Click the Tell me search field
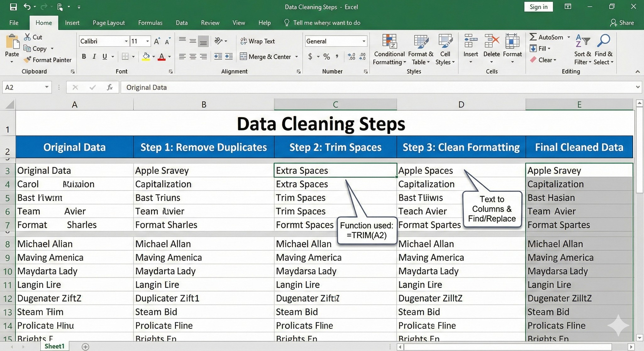 (322, 23)
